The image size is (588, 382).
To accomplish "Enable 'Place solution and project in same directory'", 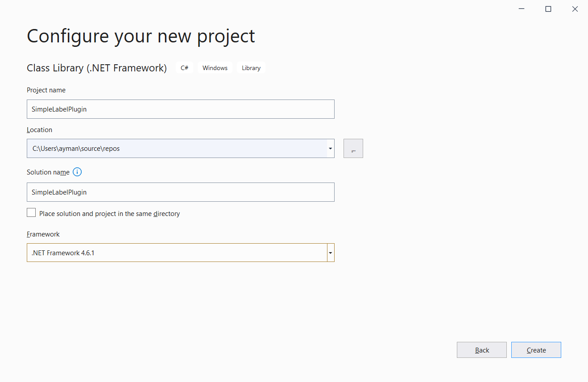I will [31, 213].
